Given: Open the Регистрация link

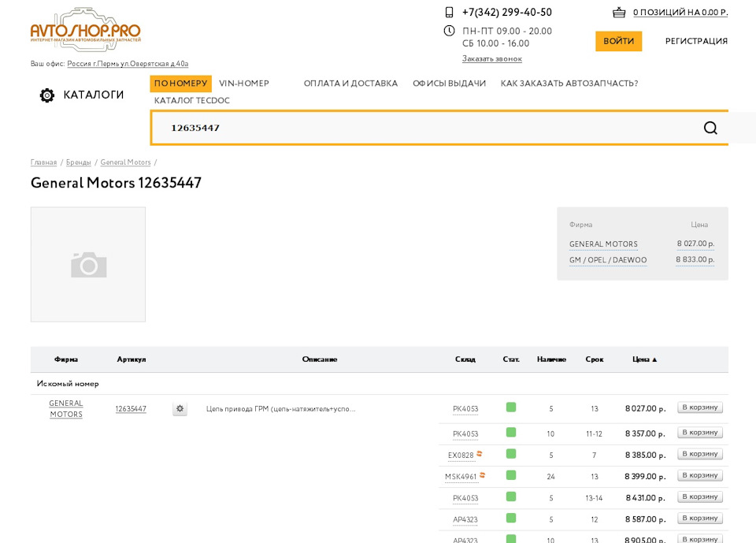Looking at the screenshot, I should pos(696,41).
